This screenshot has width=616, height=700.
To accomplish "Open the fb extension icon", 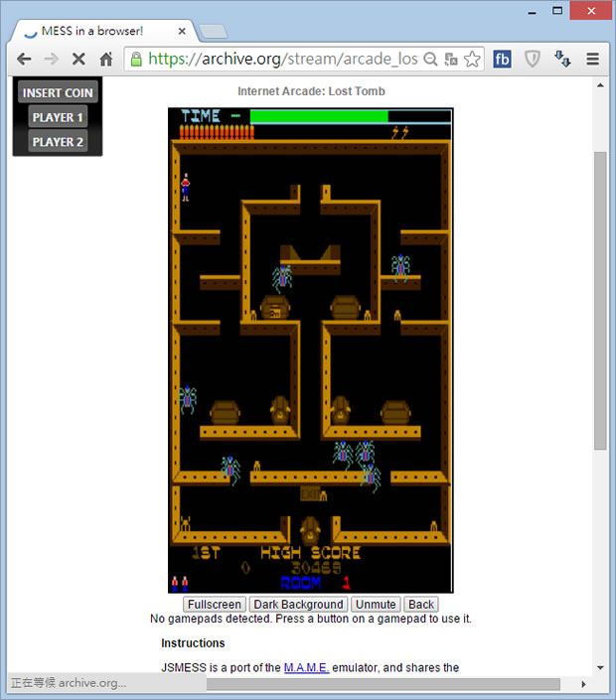I will tap(503, 60).
